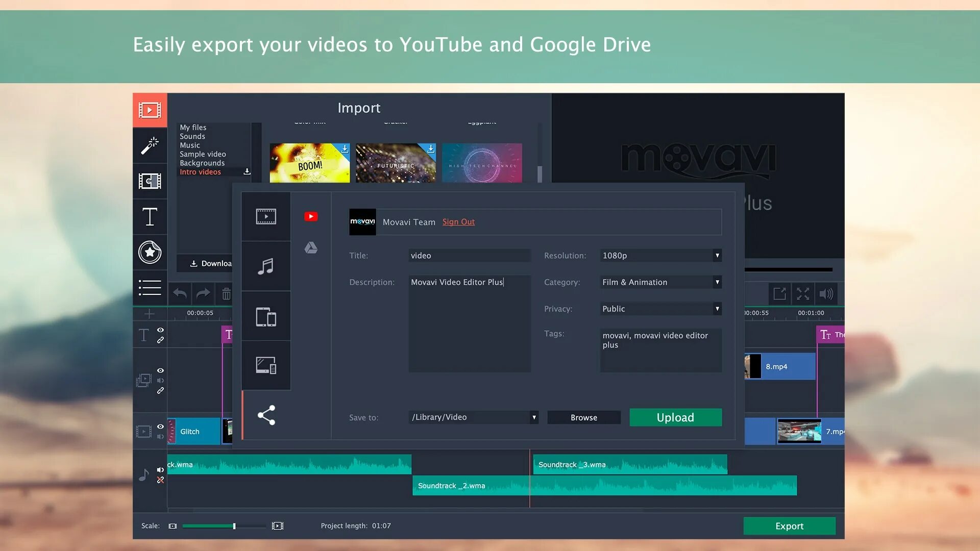Click Intro videos in the Import panel
This screenshot has width=980, height=551.
point(199,171)
